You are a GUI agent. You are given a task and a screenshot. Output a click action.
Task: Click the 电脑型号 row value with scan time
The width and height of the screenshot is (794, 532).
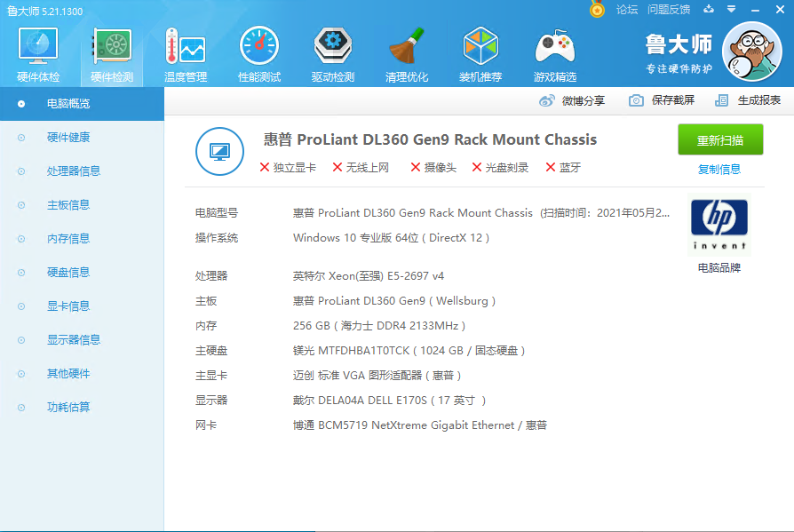[481, 213]
